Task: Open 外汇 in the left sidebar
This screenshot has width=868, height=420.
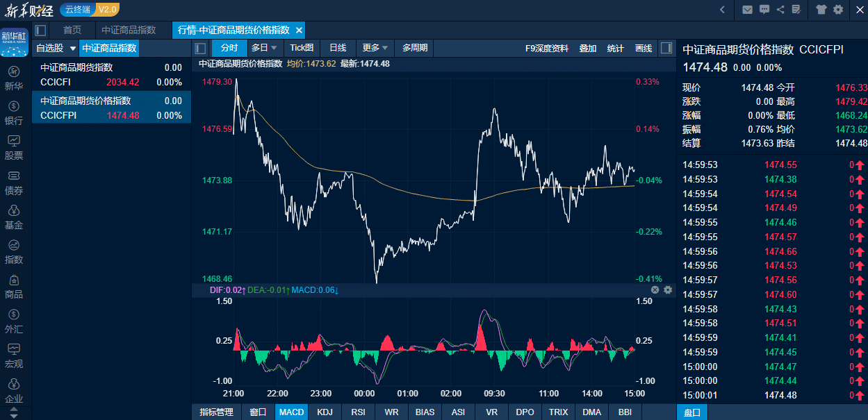Action: pos(14,321)
